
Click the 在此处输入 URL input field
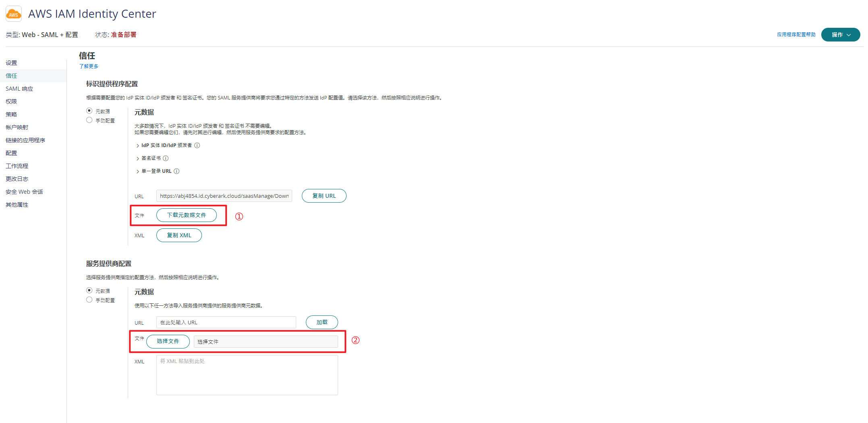[226, 322]
